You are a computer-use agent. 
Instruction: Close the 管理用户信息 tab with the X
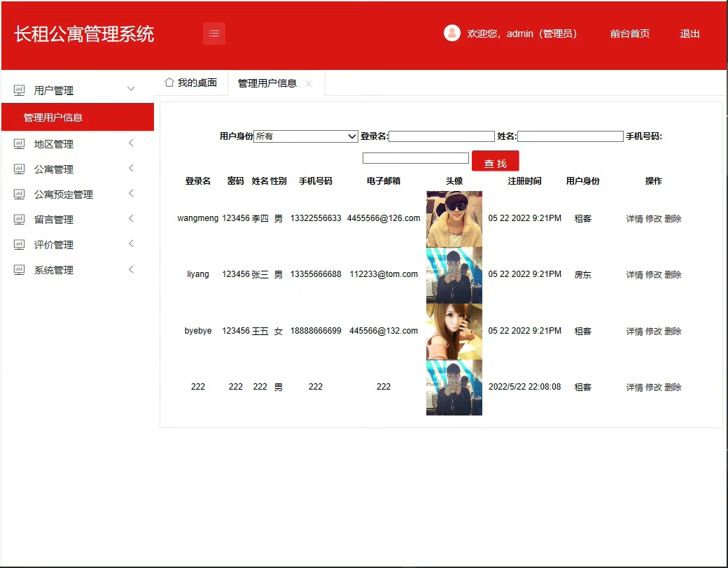click(309, 84)
